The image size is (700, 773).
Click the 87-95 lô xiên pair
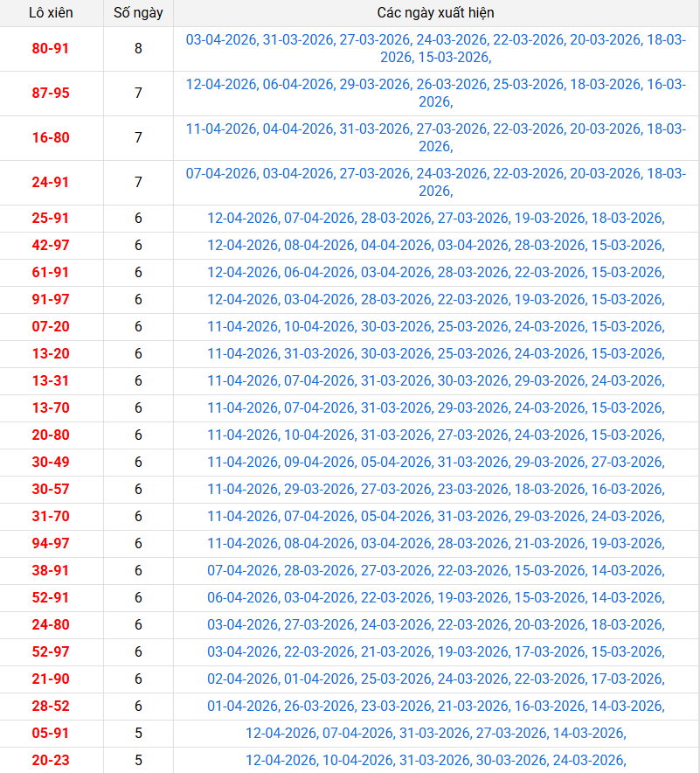coord(51,94)
